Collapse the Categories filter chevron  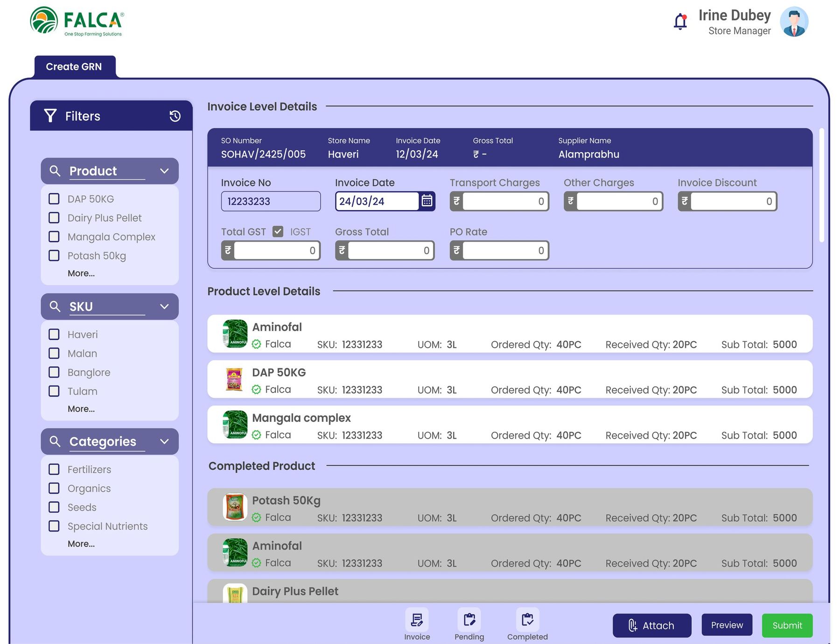pyautogui.click(x=164, y=441)
